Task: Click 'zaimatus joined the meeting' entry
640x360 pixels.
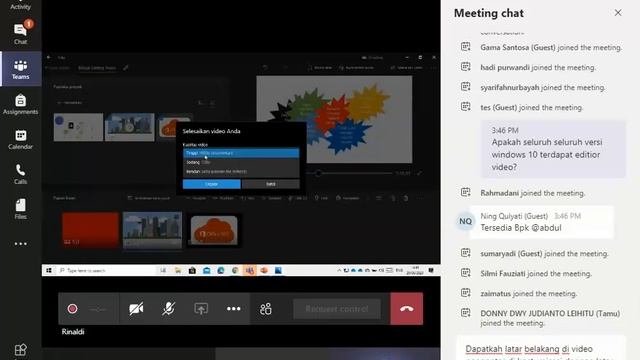Action: [x=529, y=293]
